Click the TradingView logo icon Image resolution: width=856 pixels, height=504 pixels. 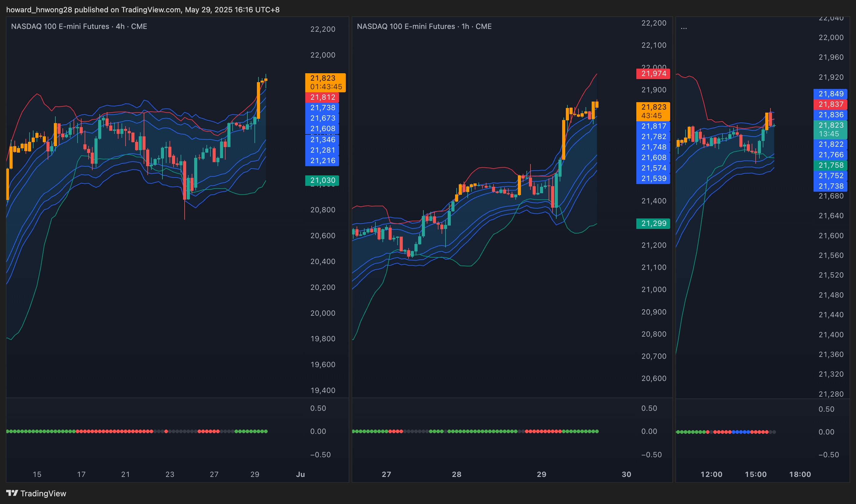coord(12,493)
